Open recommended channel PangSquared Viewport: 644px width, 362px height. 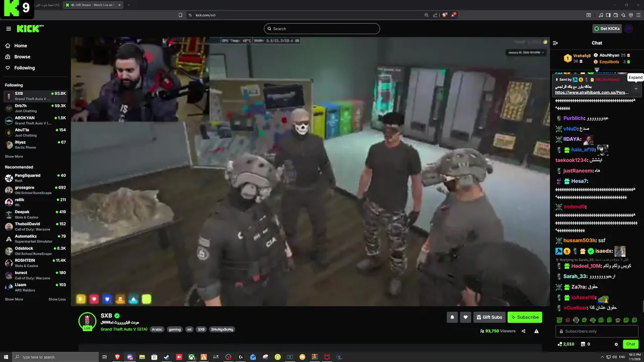tap(35, 177)
